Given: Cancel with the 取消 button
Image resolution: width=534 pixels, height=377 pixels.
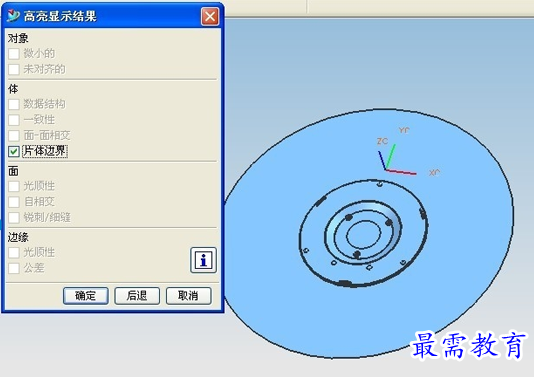Looking at the screenshot, I should (x=188, y=296).
